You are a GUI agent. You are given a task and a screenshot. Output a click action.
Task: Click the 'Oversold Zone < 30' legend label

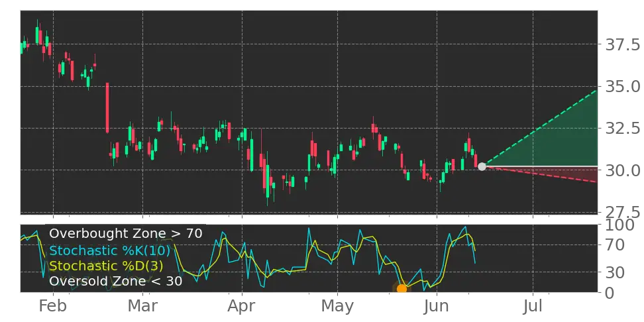(115, 282)
